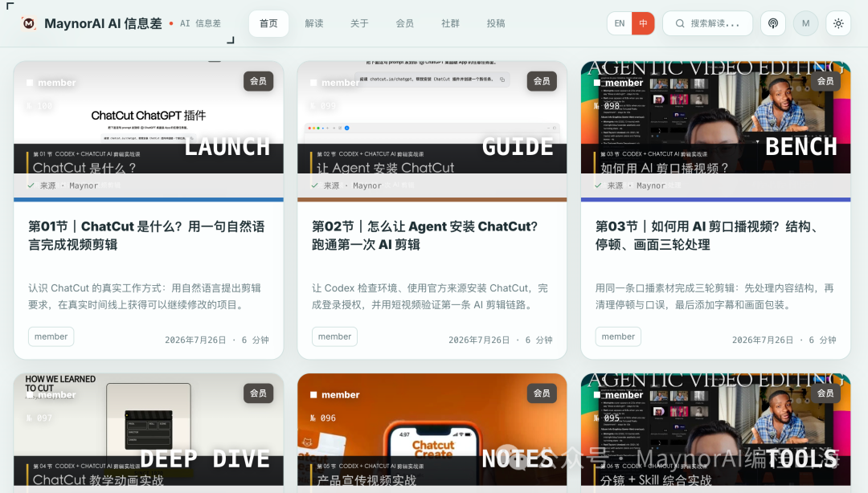Screen dimensions: 868x493
Task: Click the search magnifier icon
Action: (x=680, y=23)
